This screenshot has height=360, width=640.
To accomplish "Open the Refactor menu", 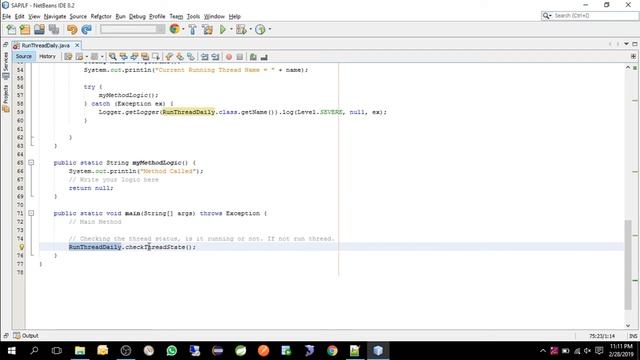I will (x=101, y=16).
